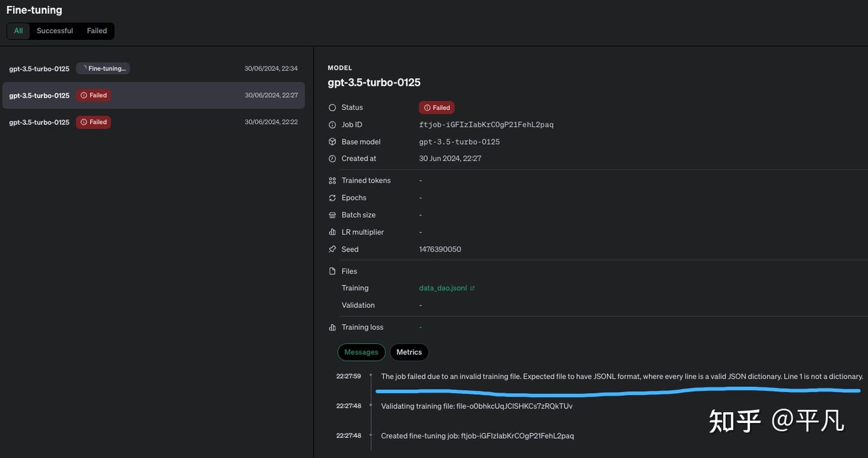Open the failed job from 22:22
Screen dimensions: 868x458
(x=153, y=122)
